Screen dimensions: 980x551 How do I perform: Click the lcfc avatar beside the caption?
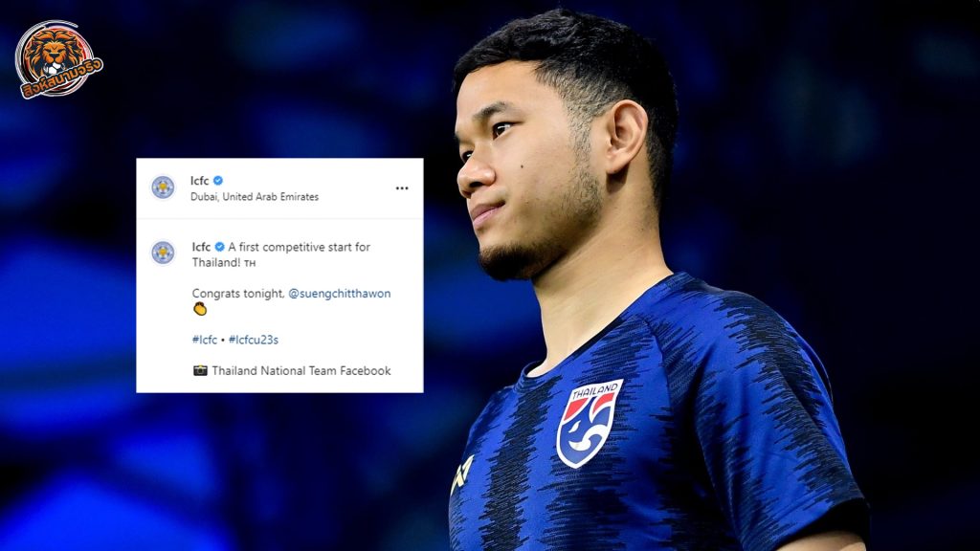[163, 253]
